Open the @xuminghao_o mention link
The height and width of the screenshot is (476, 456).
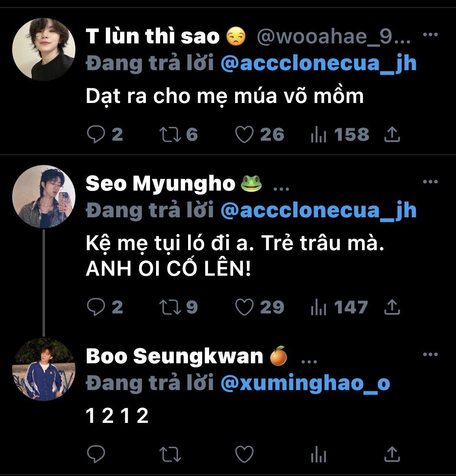(305, 384)
